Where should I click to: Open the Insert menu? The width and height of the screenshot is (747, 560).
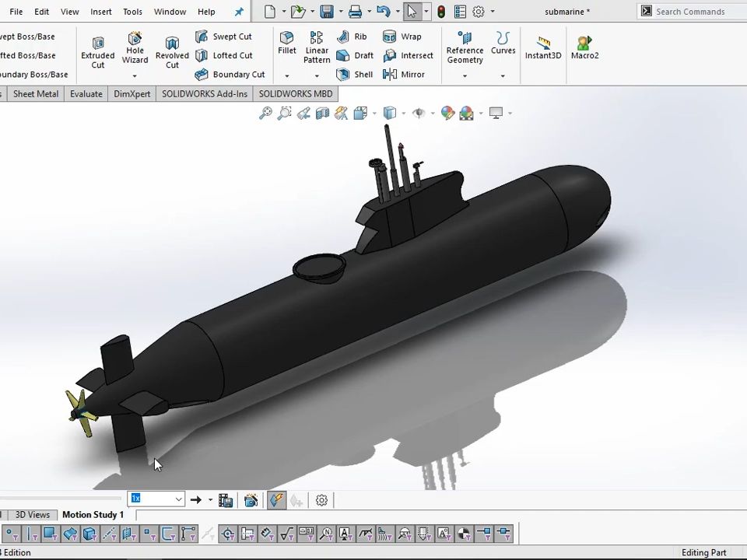point(101,12)
